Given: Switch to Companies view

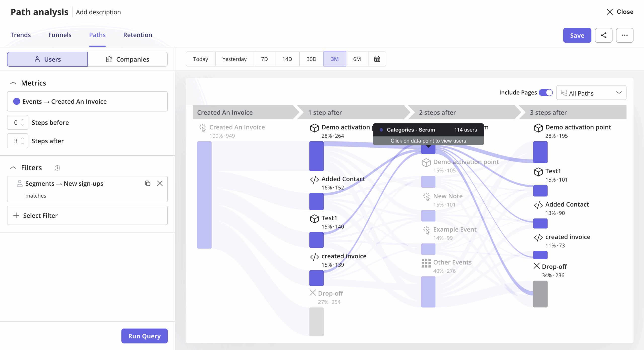Looking at the screenshot, I should (x=128, y=59).
